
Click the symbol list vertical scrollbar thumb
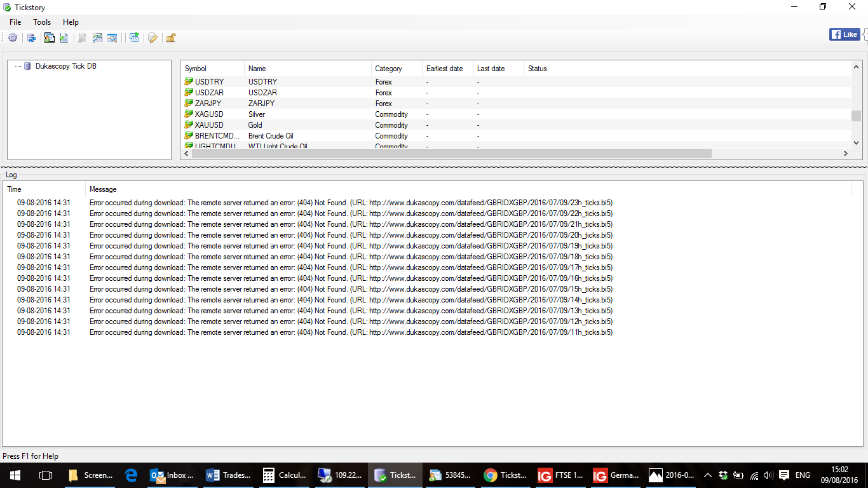856,116
